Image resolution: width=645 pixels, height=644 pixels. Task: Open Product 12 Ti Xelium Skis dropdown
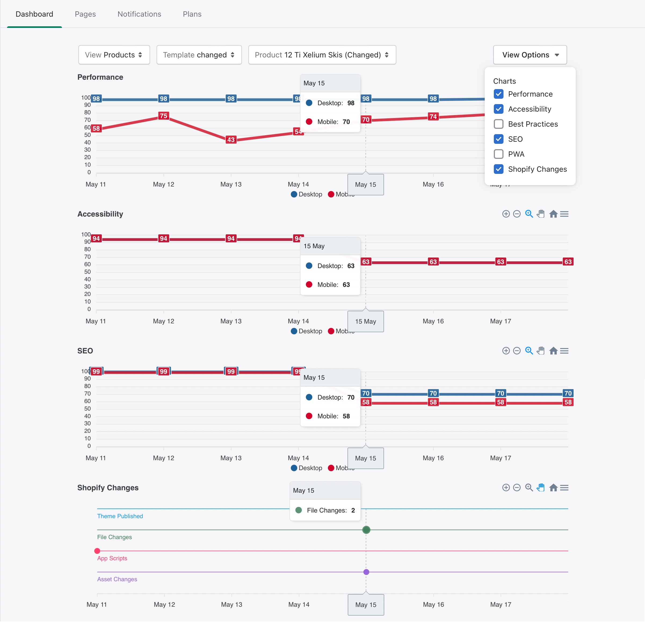click(x=322, y=55)
